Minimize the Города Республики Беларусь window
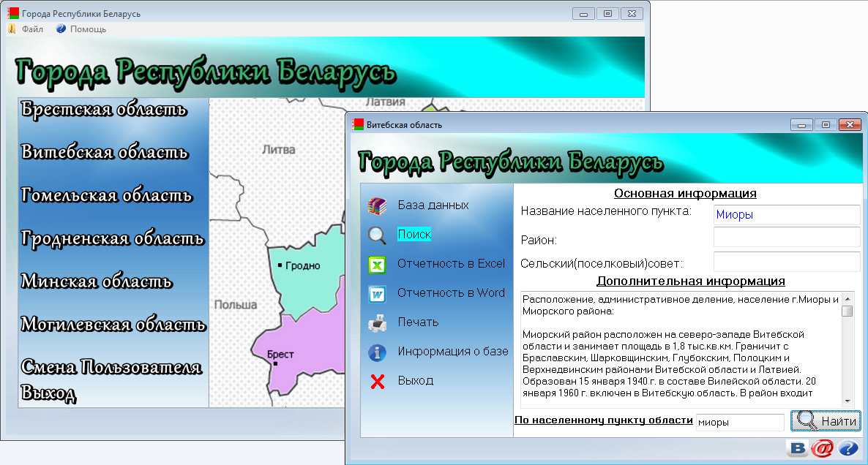Screen dimensions: 868x465 tap(583, 14)
